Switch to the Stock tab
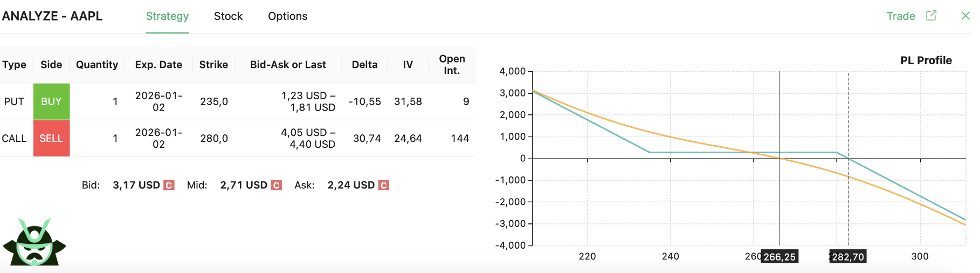980x273 pixels. [x=228, y=16]
